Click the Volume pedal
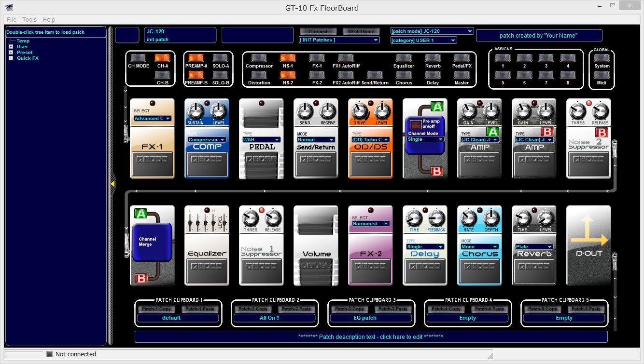 tap(316, 245)
